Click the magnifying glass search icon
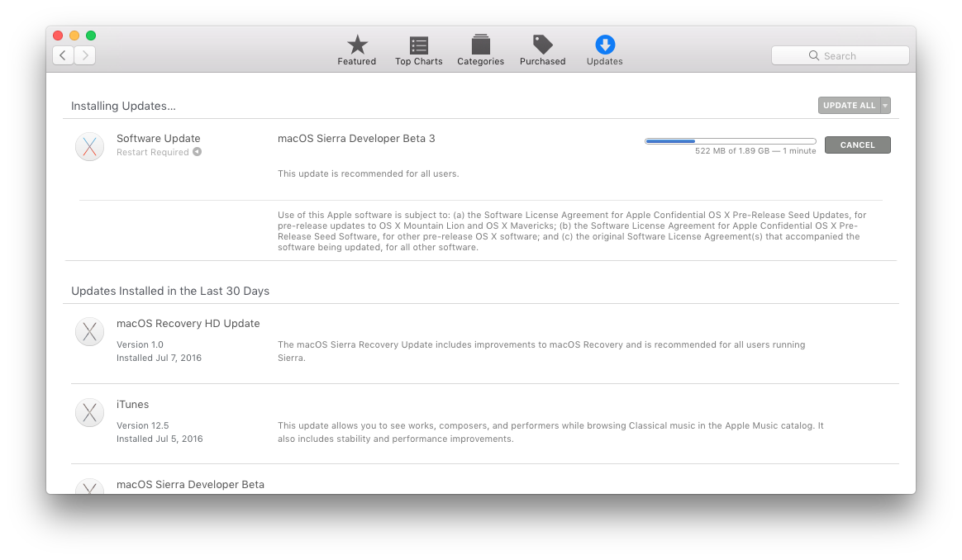Screen dimensions: 962x560 813,55
